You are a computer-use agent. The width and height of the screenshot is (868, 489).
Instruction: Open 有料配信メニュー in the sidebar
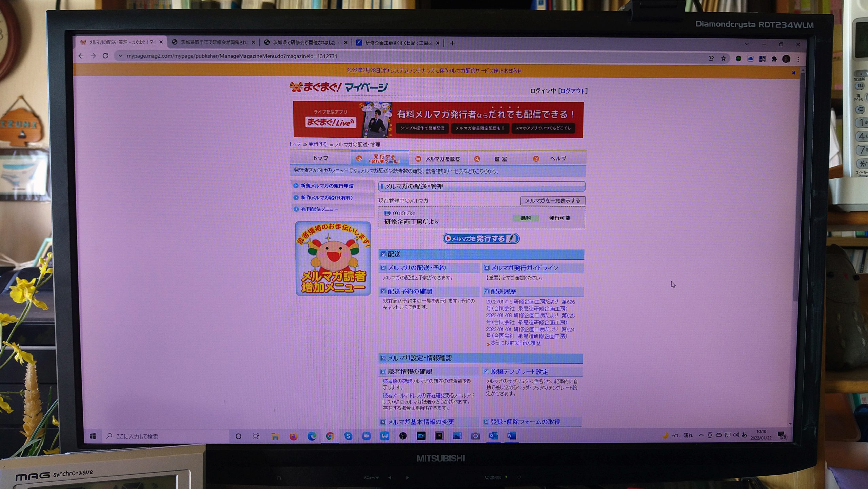319,209
